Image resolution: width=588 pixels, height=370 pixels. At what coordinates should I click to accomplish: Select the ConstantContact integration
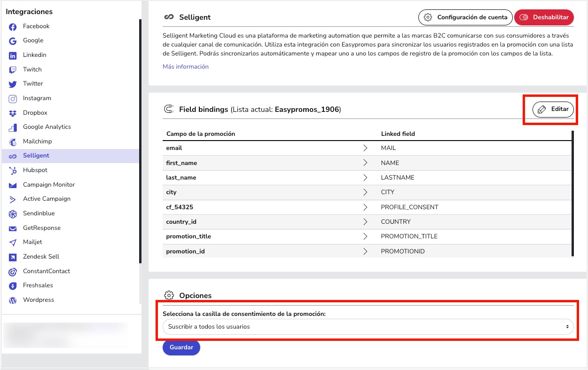47,271
